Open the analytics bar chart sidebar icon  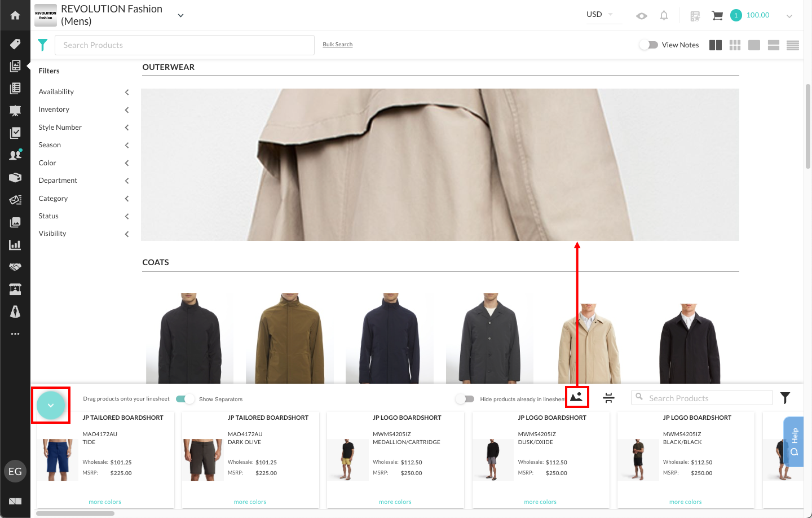(x=15, y=245)
